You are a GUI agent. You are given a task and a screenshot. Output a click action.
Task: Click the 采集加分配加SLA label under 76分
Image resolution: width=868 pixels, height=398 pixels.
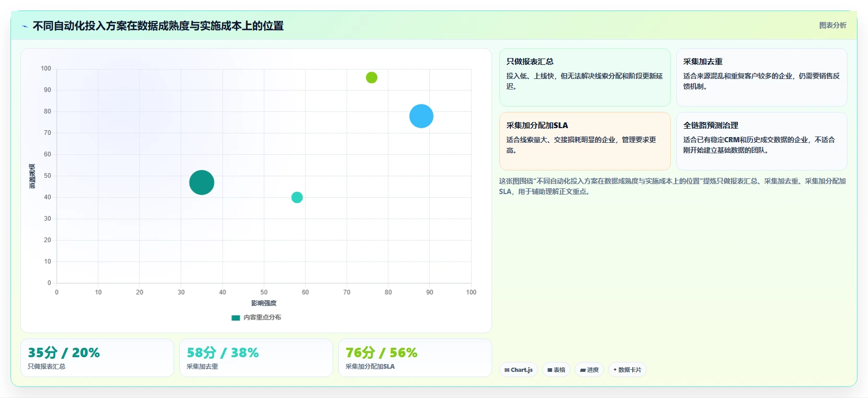pyautogui.click(x=370, y=367)
